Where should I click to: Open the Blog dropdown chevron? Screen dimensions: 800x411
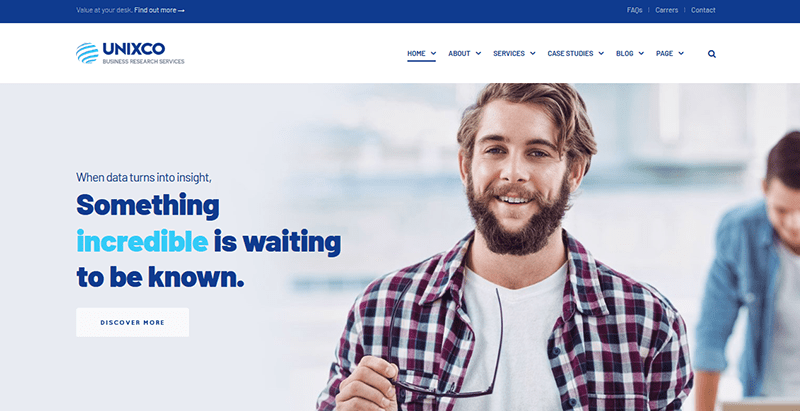(641, 53)
